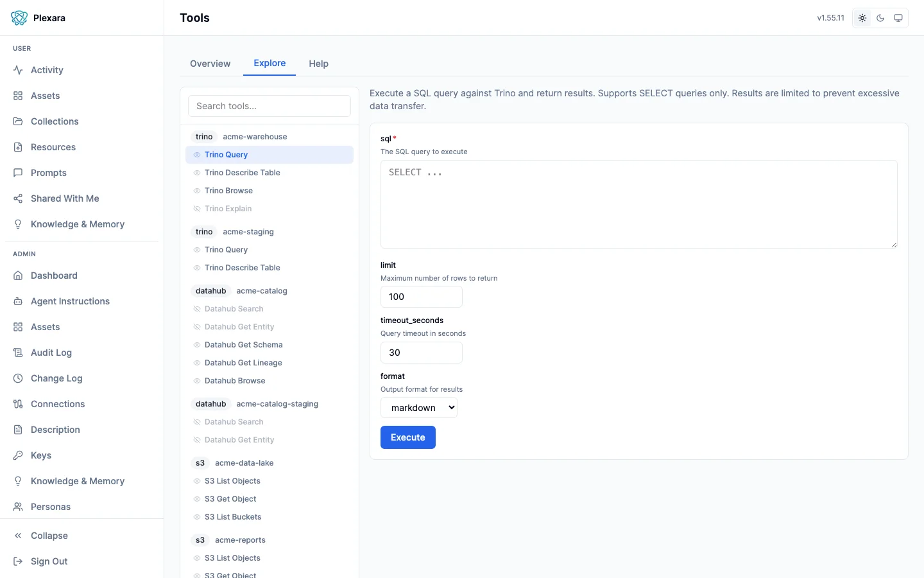Switch to the Help tab
Viewport: 924px width, 578px height.
coord(318,64)
